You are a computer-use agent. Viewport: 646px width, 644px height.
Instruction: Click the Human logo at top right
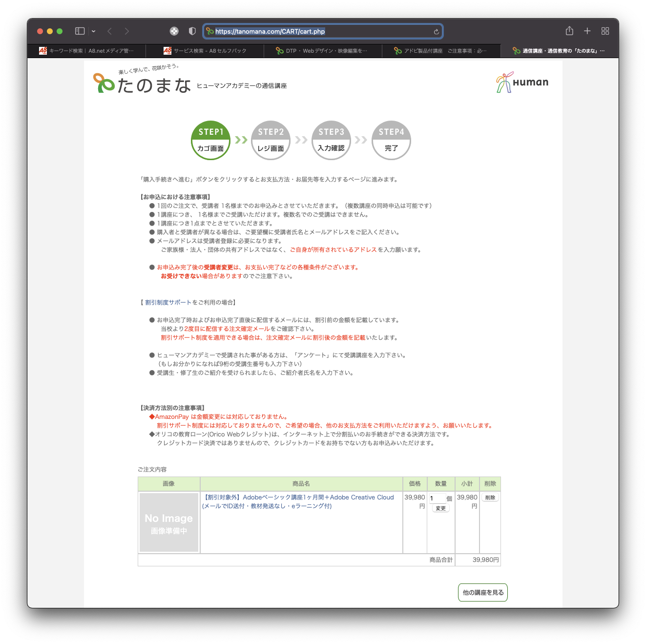tap(522, 82)
